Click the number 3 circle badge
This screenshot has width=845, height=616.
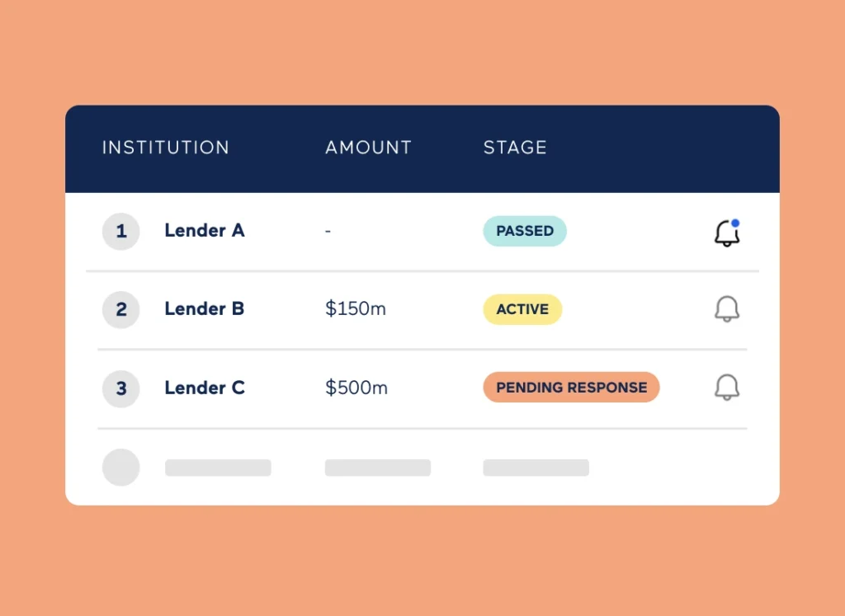click(121, 388)
